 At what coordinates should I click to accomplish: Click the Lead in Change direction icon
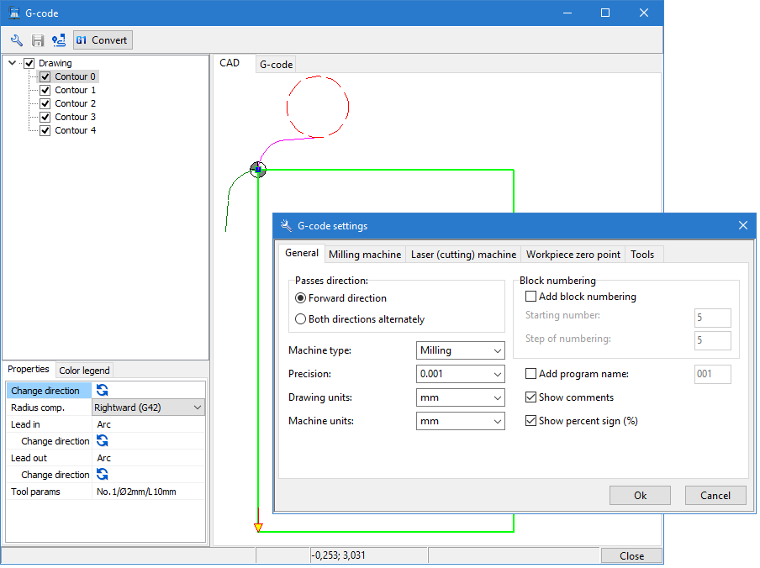(102, 441)
